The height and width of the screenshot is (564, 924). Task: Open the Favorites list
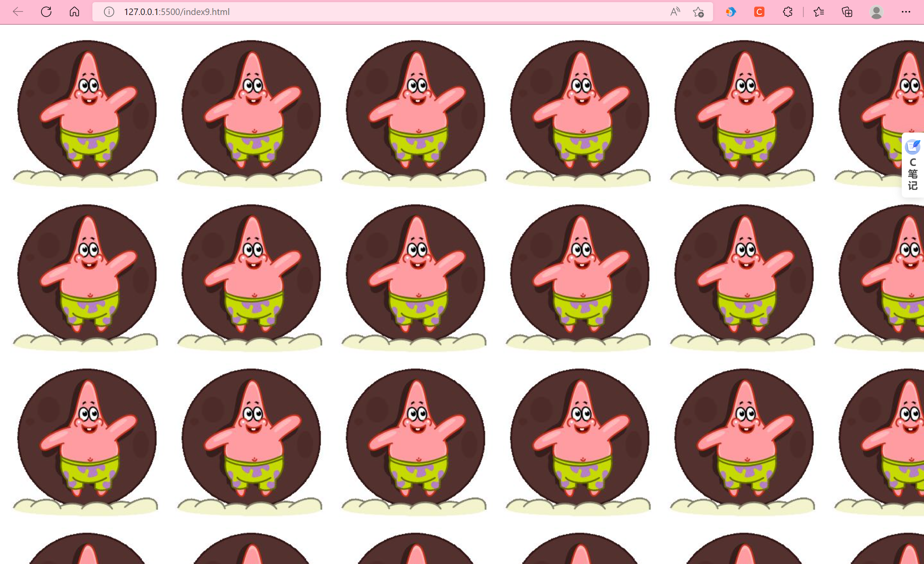tap(819, 12)
